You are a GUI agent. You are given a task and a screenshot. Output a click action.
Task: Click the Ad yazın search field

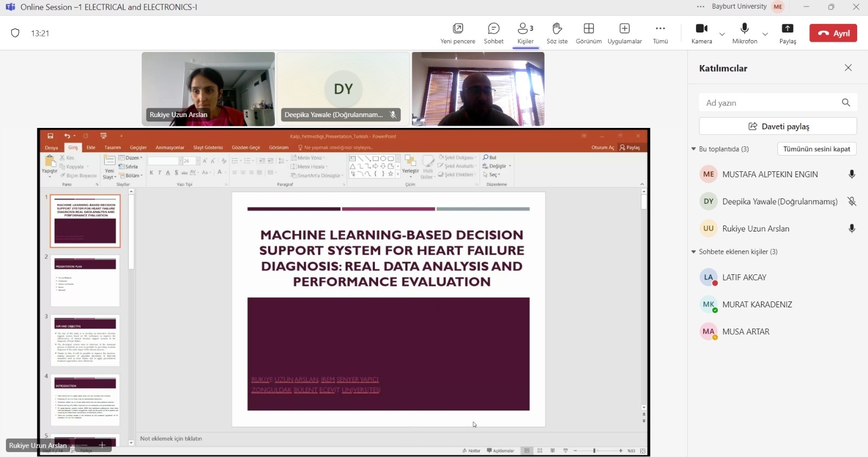[x=770, y=103]
